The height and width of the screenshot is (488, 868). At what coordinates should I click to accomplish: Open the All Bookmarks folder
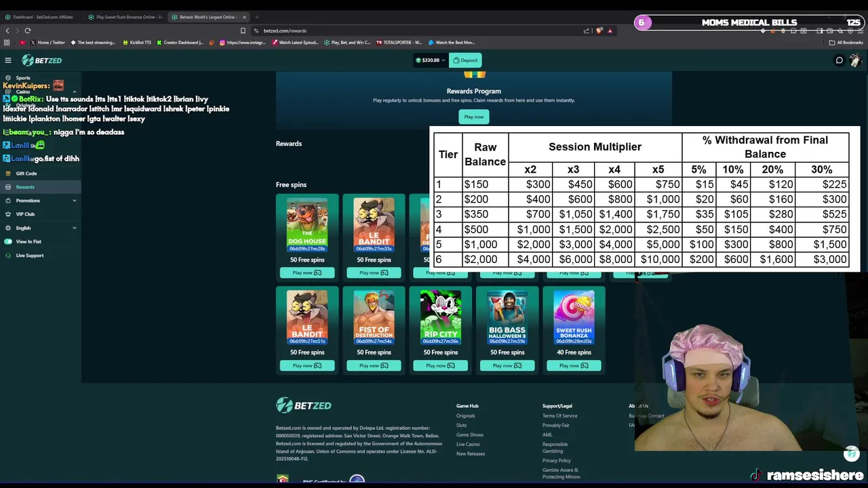(847, 43)
